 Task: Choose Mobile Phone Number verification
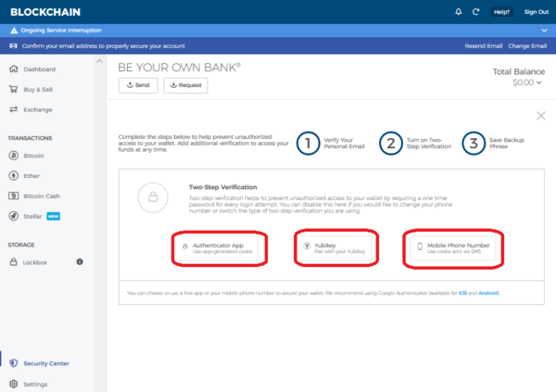453,248
